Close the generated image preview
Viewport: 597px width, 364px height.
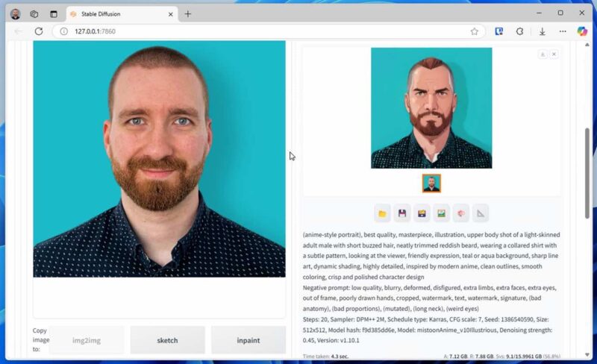[x=554, y=54]
